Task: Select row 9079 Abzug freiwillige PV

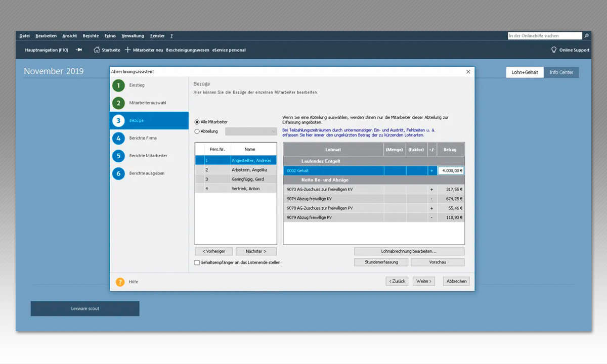Action: tap(374, 217)
